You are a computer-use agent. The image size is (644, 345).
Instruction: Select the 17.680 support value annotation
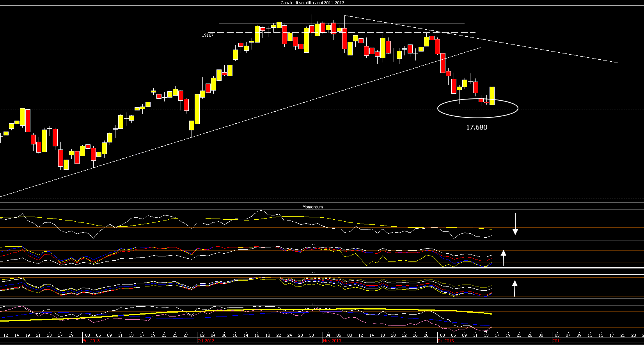pyautogui.click(x=476, y=127)
